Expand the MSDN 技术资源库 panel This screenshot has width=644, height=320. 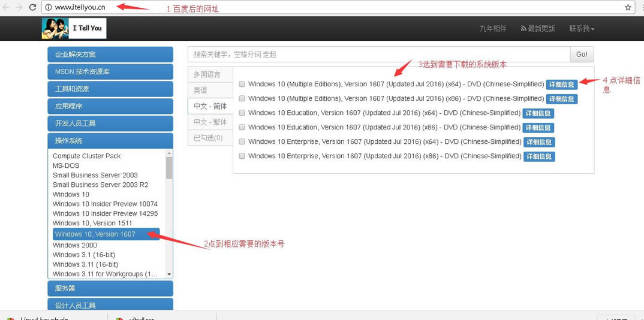[110, 72]
